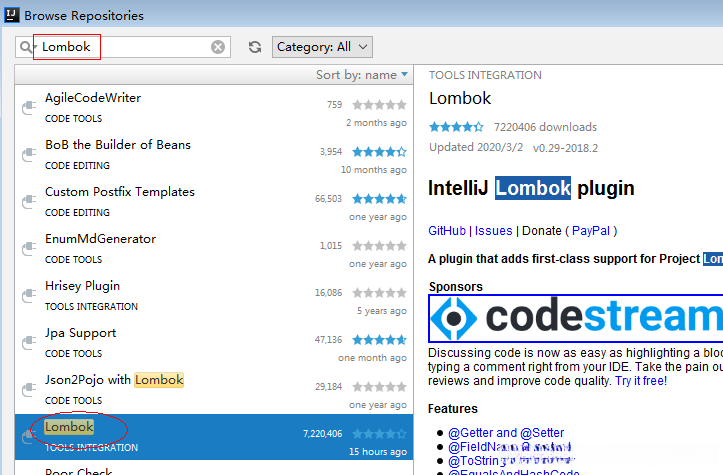Click the Jpa Support plugin icon
The height and width of the screenshot is (475, 723).
point(29,343)
